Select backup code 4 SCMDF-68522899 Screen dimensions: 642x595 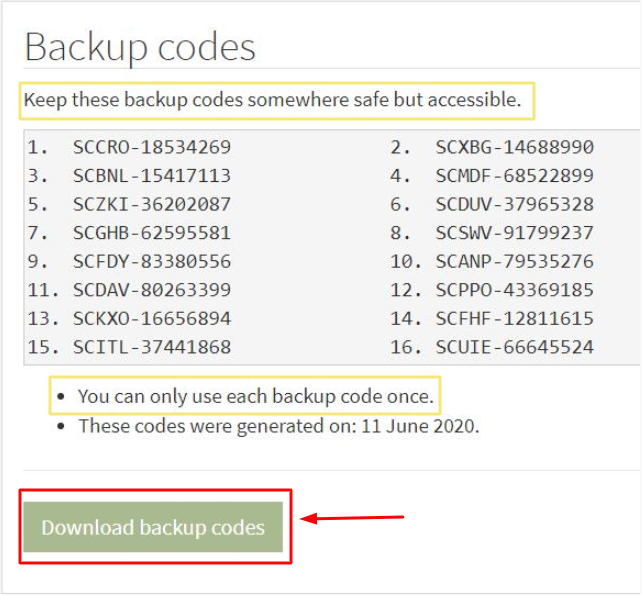(514, 176)
